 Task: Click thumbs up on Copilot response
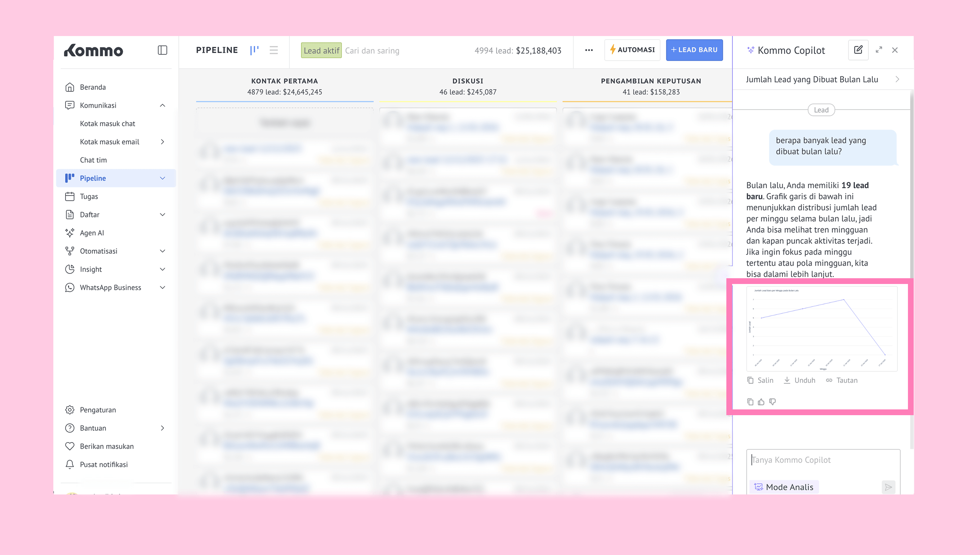tap(761, 402)
